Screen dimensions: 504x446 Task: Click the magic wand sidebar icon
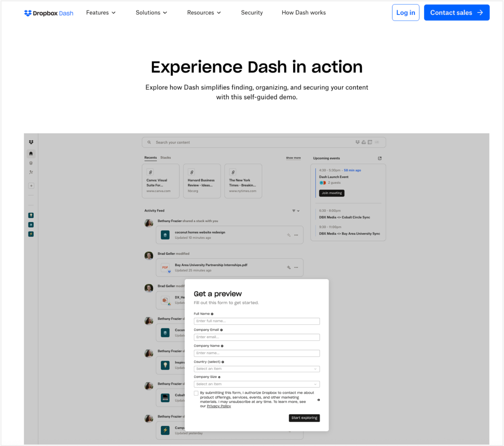31,172
